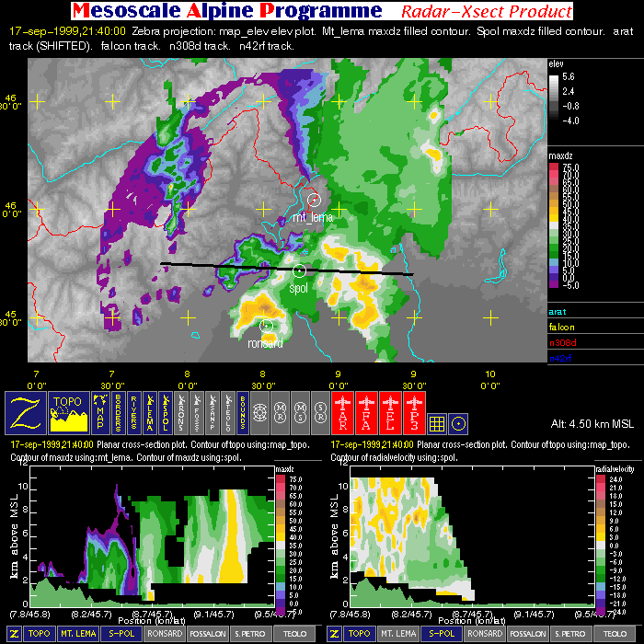Viewport: 644px width, 644px height.
Task: Enable the TEOLO radar layer
Action: click(228, 413)
